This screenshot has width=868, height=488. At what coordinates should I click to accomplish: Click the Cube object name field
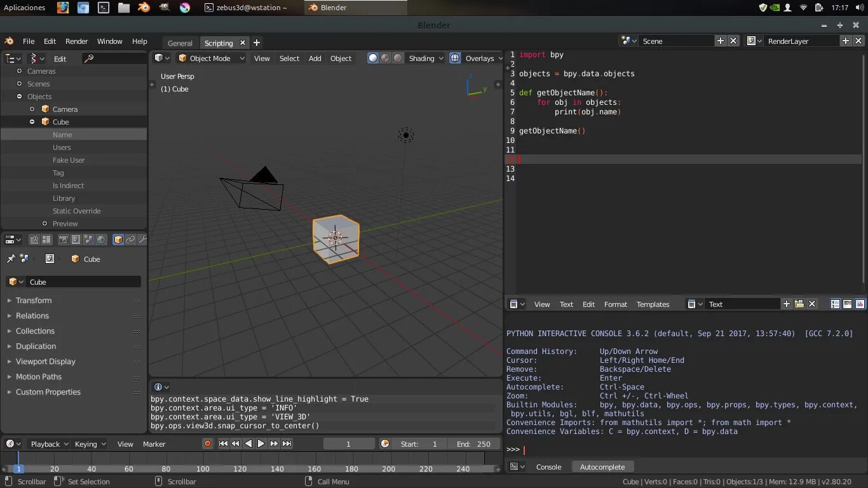click(83, 281)
